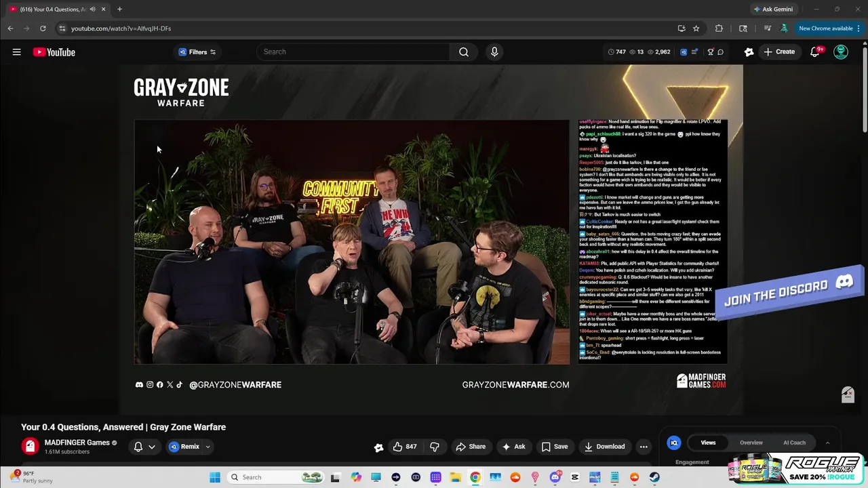The height and width of the screenshot is (488, 868).
Task: Go to the YouTube home logo
Action: point(54,52)
